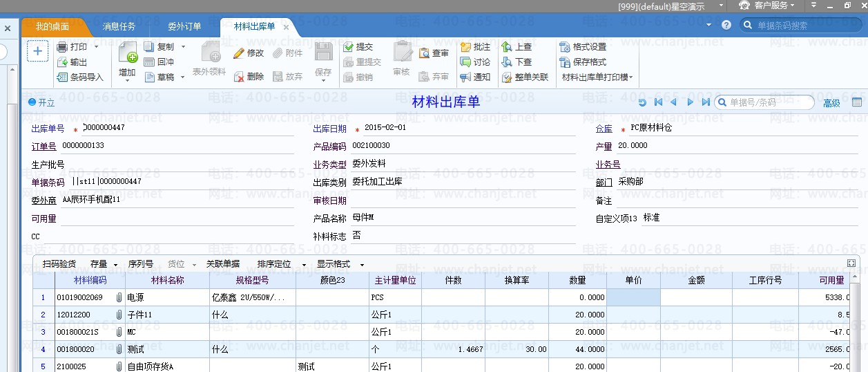
Task: Open the 材料出库单打印模 template dropdown
Action: 597,77
